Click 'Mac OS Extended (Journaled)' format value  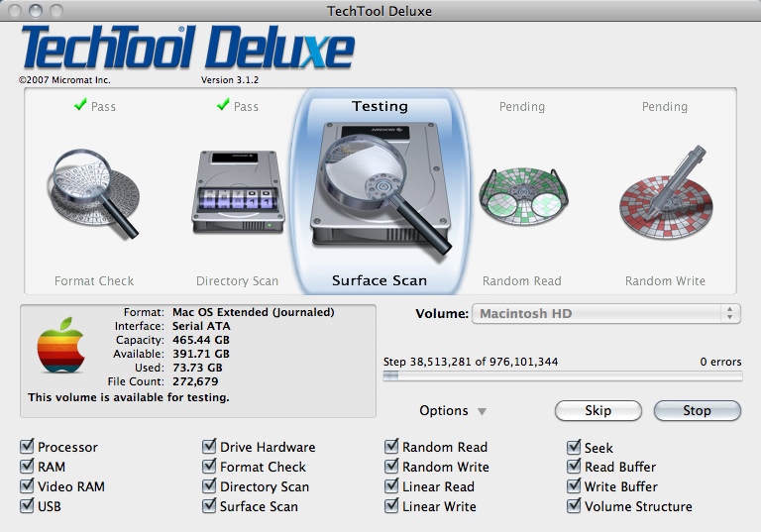point(254,312)
